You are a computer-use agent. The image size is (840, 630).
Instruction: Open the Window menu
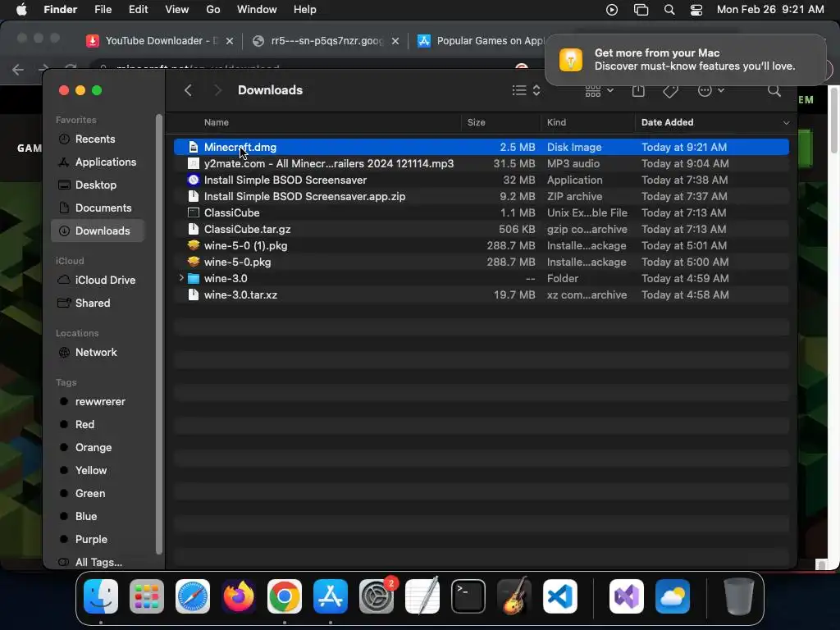click(x=257, y=10)
